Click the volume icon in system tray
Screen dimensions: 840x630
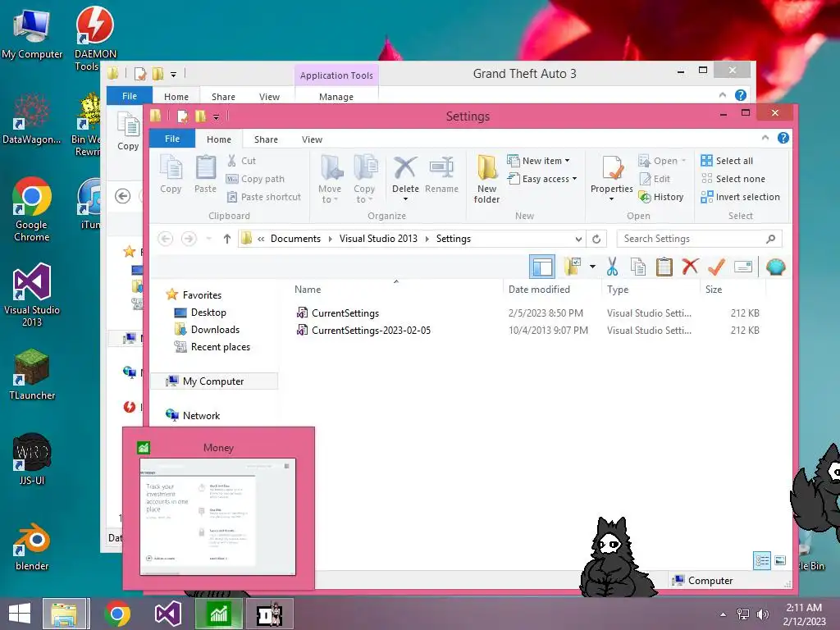click(762, 614)
